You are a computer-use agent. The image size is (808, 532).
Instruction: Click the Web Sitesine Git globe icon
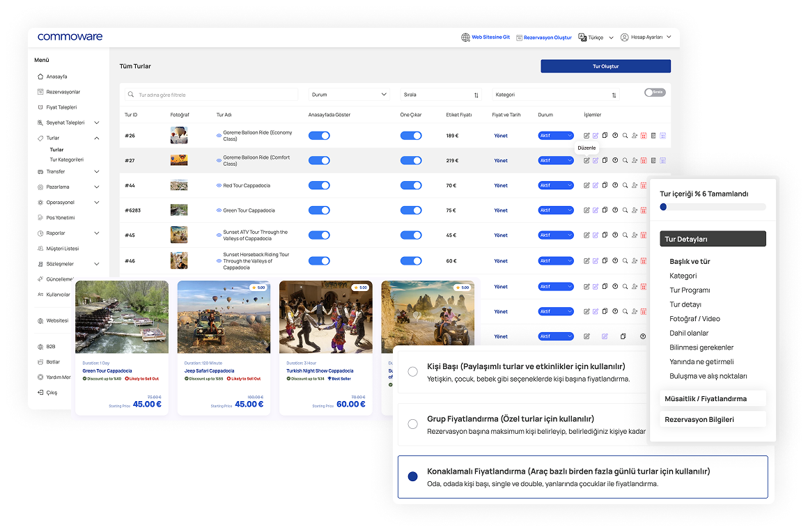[x=465, y=38]
